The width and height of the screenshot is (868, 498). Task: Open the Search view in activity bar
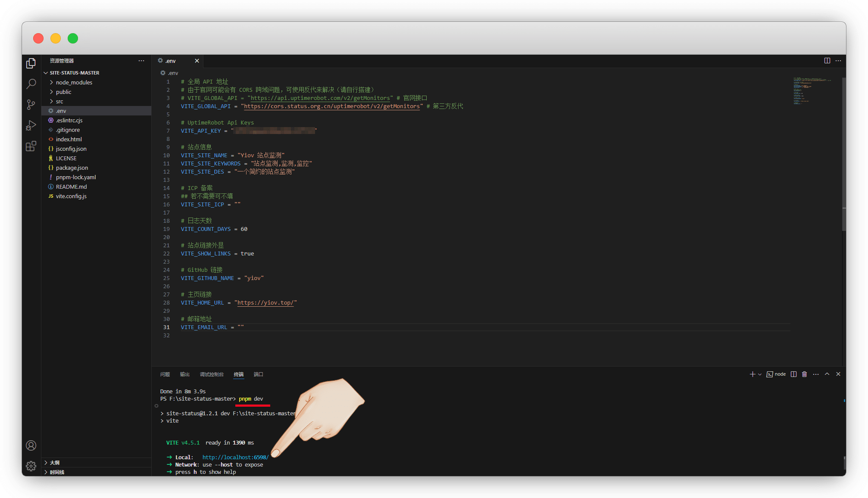[31, 84]
